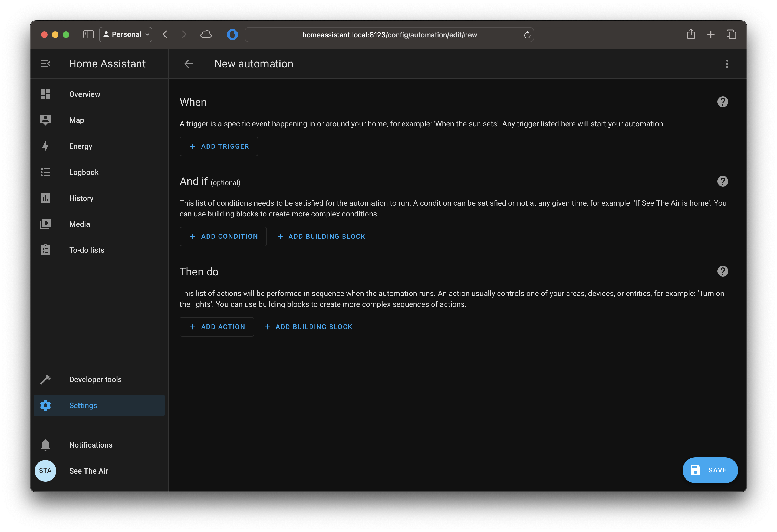Image resolution: width=777 pixels, height=532 pixels.
Task: Click the back arrow beside New automation
Action: click(188, 64)
